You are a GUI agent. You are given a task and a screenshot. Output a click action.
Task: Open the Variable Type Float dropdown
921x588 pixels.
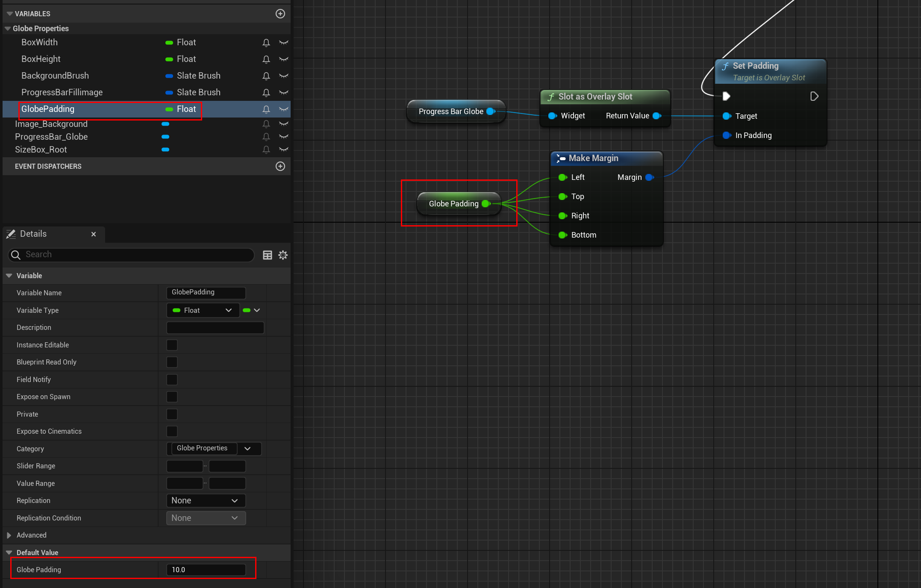click(203, 310)
